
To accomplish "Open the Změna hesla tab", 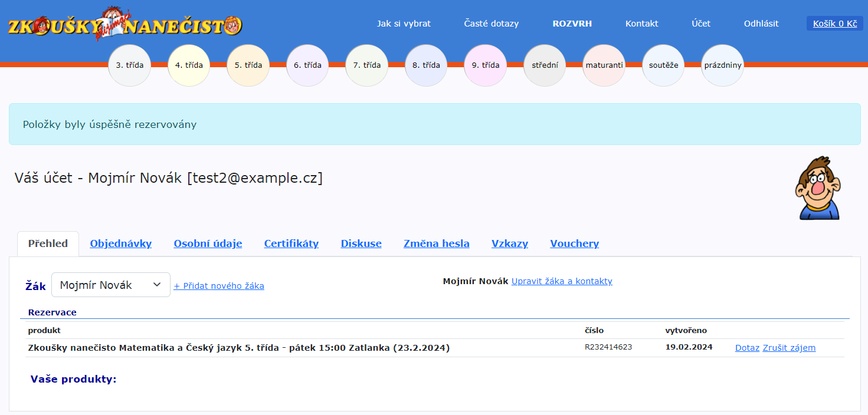I will (436, 243).
